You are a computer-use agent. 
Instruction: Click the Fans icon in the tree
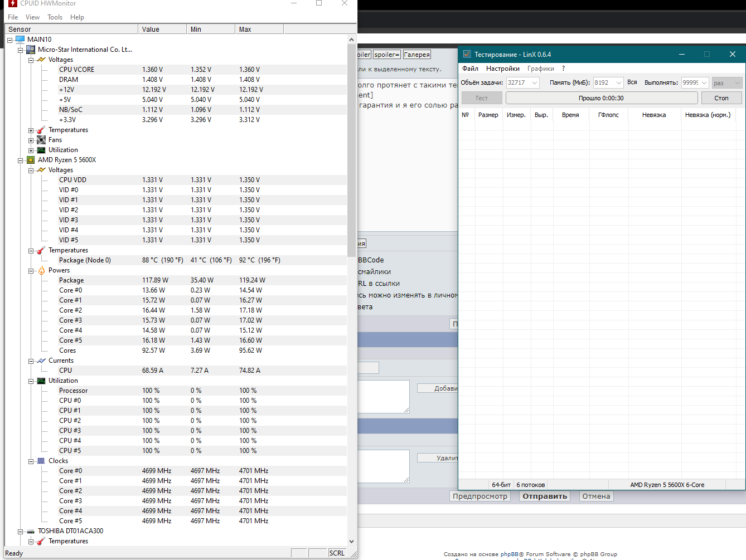click(x=41, y=140)
